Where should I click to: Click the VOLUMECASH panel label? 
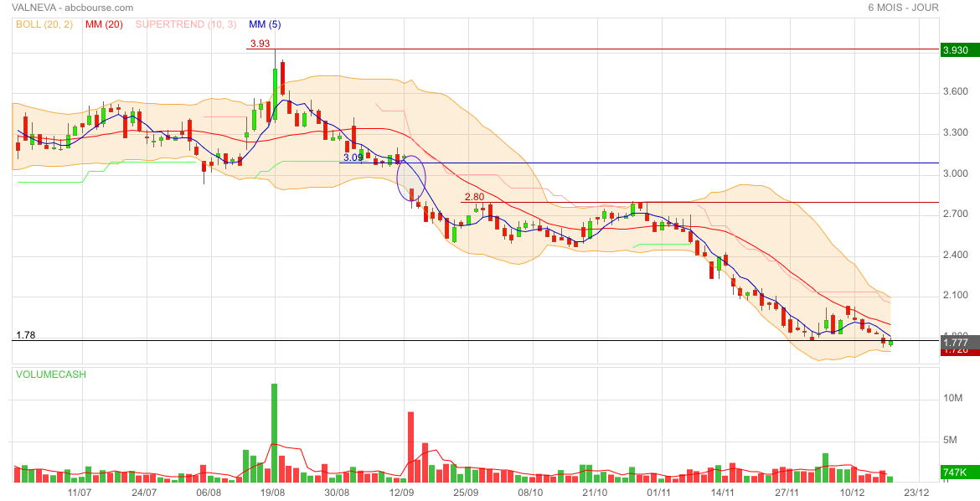pos(51,374)
